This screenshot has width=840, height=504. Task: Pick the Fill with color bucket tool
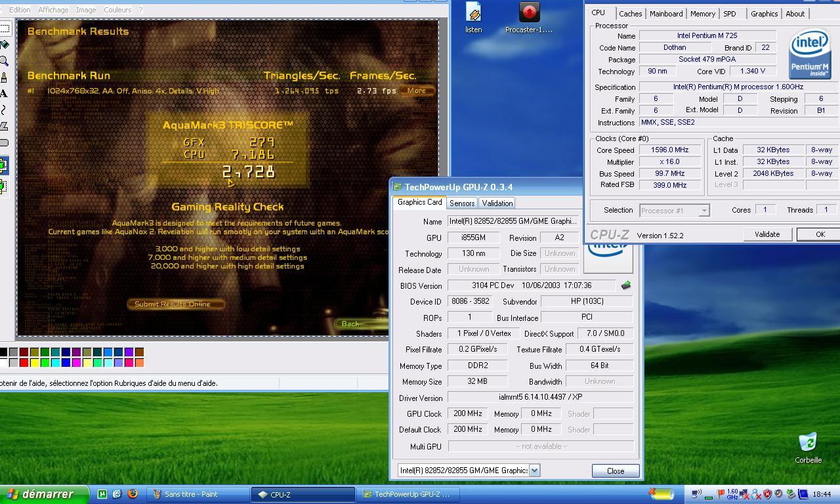5,45
